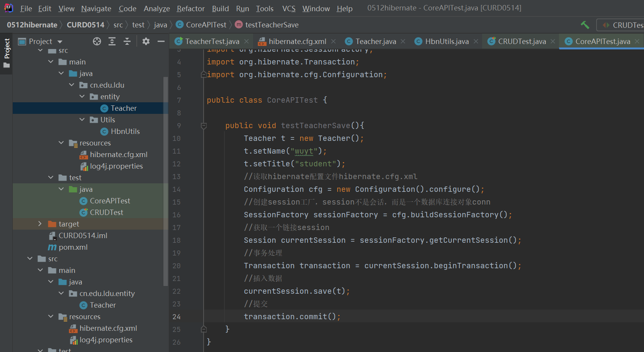
Task: Click CURD0514 in the breadcrumb bar
Action: tap(85, 25)
